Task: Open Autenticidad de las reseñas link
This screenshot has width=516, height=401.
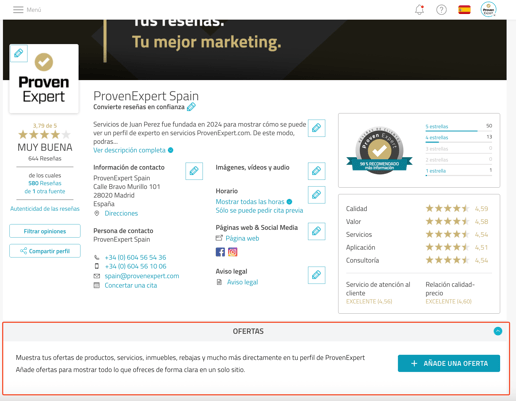Action: point(45,209)
